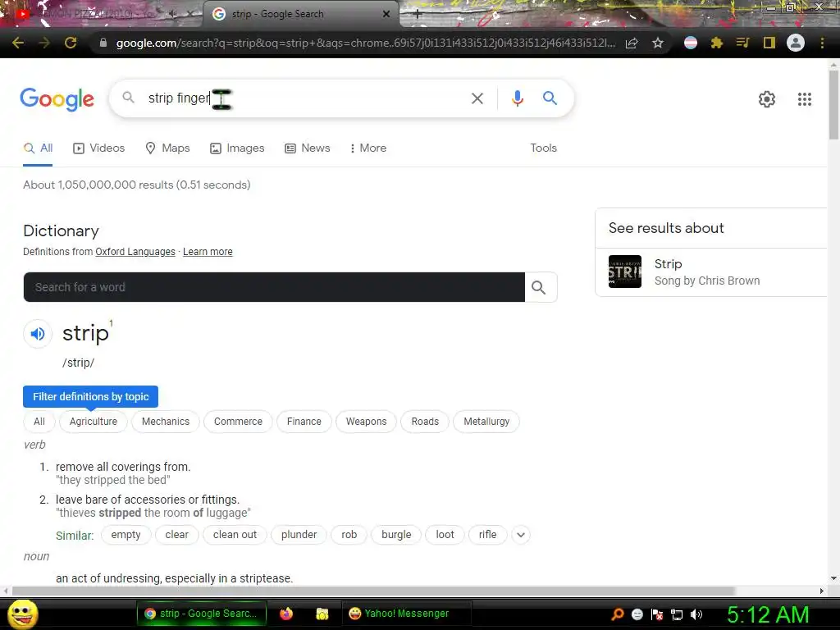
Task: Open Google quick settings gear
Action: (x=767, y=99)
